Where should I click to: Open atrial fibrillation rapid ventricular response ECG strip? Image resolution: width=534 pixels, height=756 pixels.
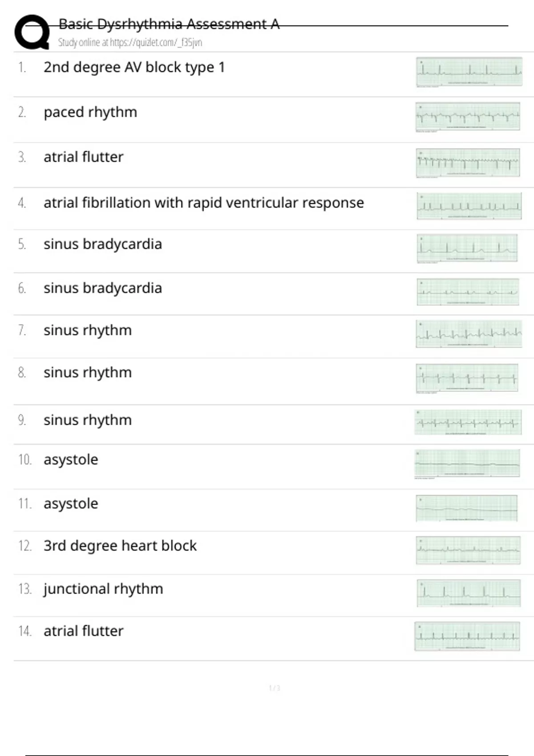point(469,206)
